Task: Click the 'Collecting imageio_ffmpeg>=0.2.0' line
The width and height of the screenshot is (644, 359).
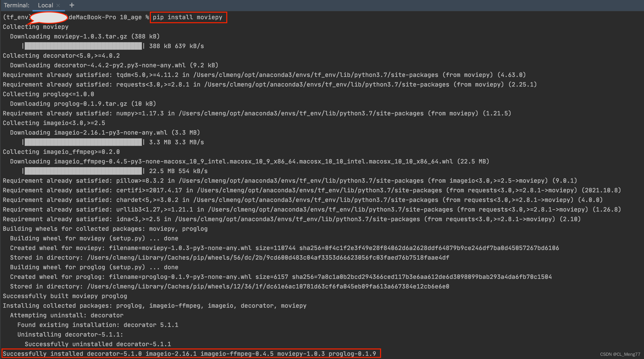Action: 61,152
